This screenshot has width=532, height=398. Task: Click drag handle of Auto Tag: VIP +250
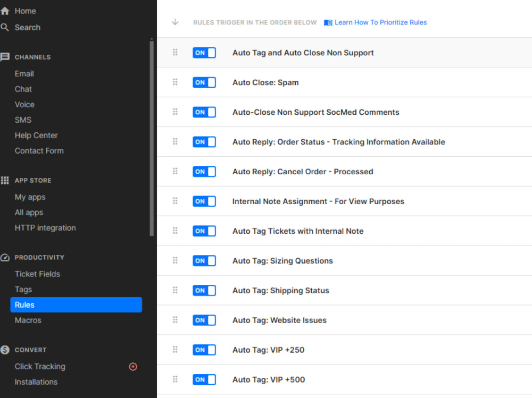(175, 349)
